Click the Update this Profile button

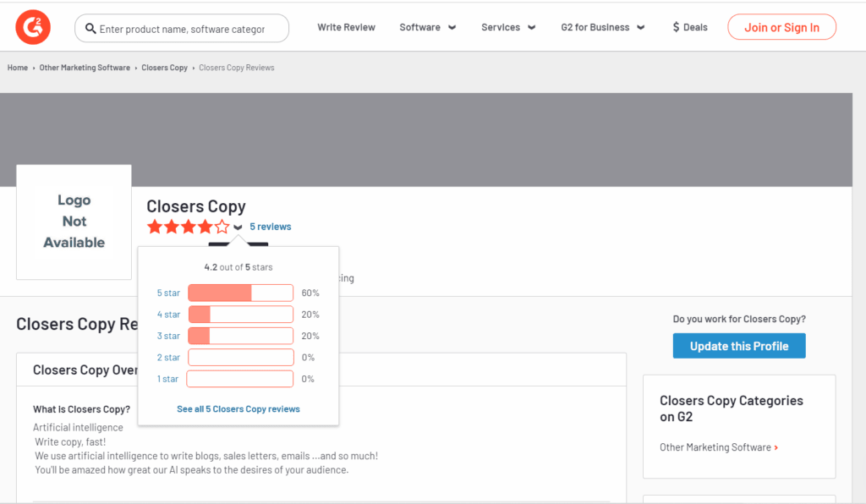739,346
